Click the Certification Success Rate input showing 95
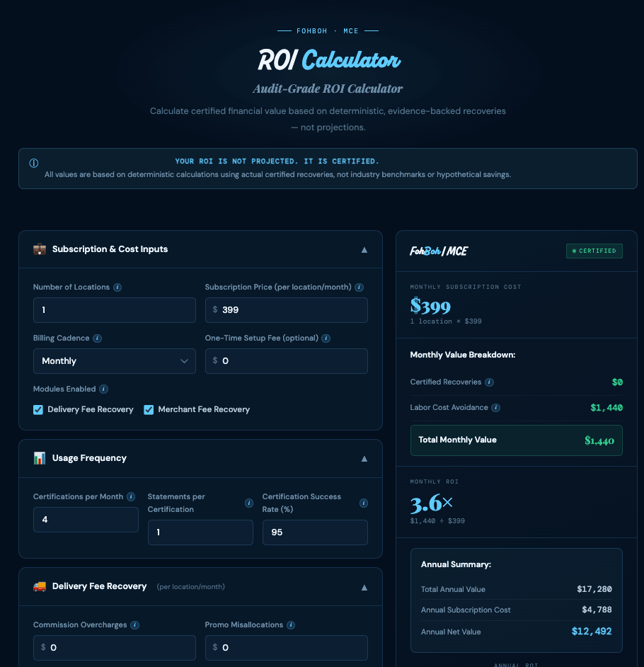The image size is (644, 667). 315,532
